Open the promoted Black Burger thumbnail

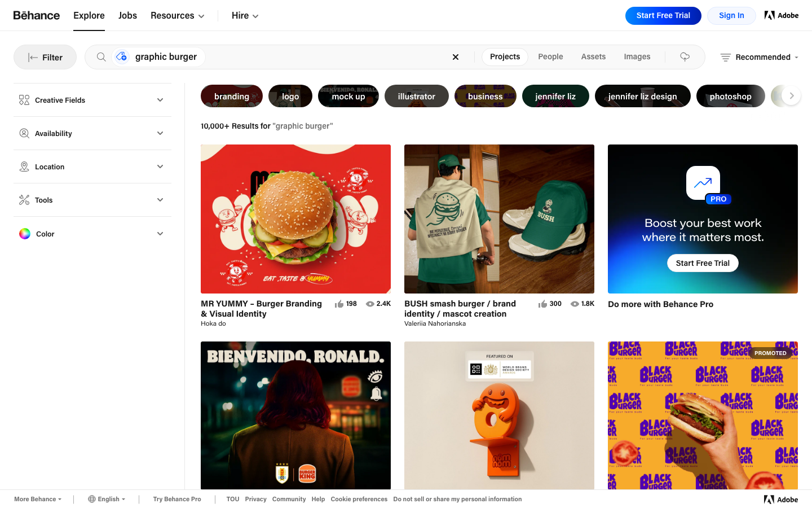click(703, 415)
